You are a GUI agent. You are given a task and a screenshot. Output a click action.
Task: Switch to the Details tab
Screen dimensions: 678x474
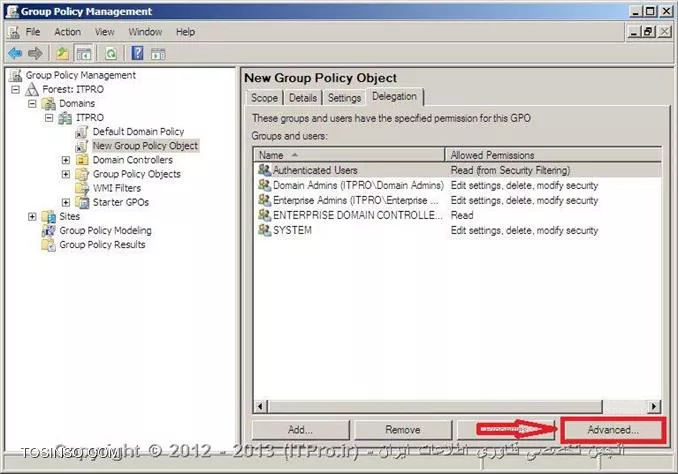[x=303, y=98]
